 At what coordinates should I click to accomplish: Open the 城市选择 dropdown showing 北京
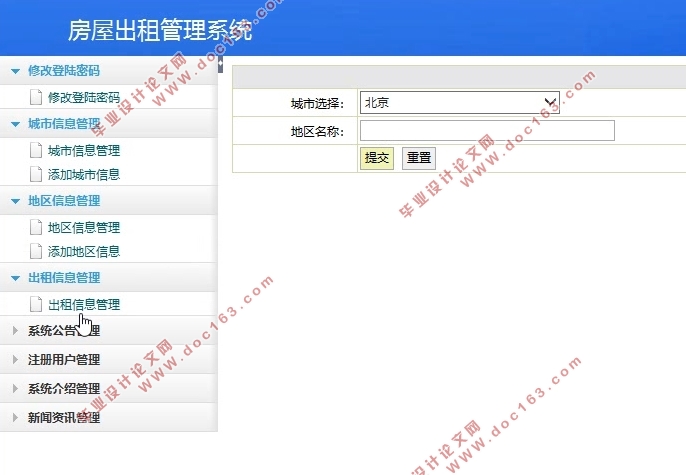point(459,102)
